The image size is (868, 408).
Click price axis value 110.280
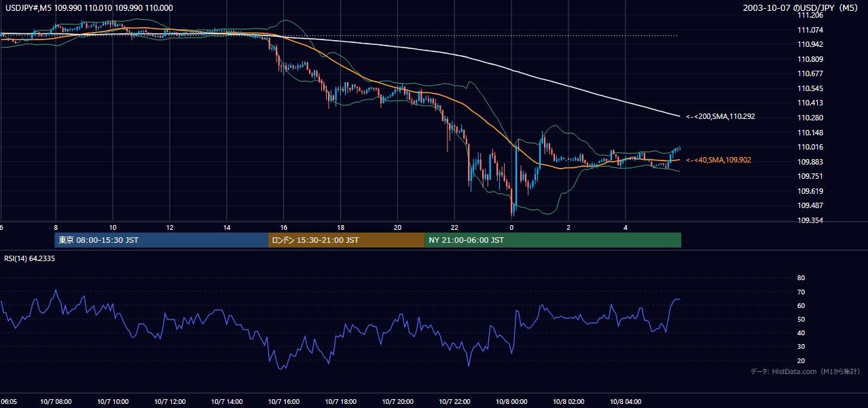click(x=811, y=118)
